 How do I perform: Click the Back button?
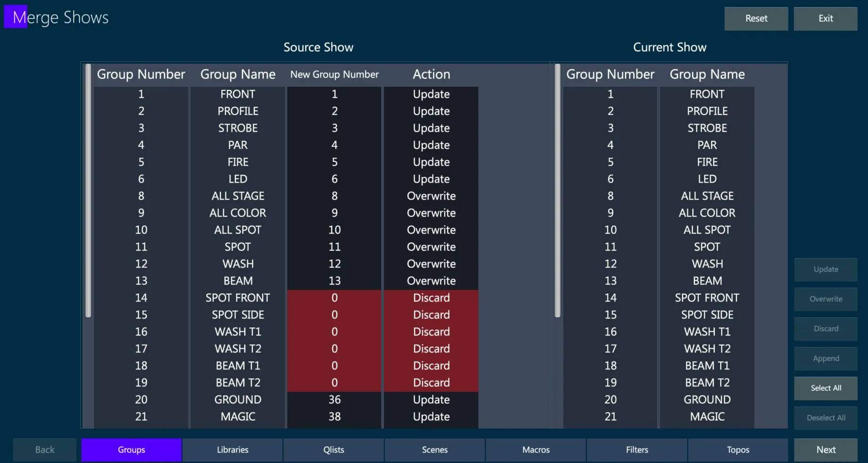pos(45,450)
